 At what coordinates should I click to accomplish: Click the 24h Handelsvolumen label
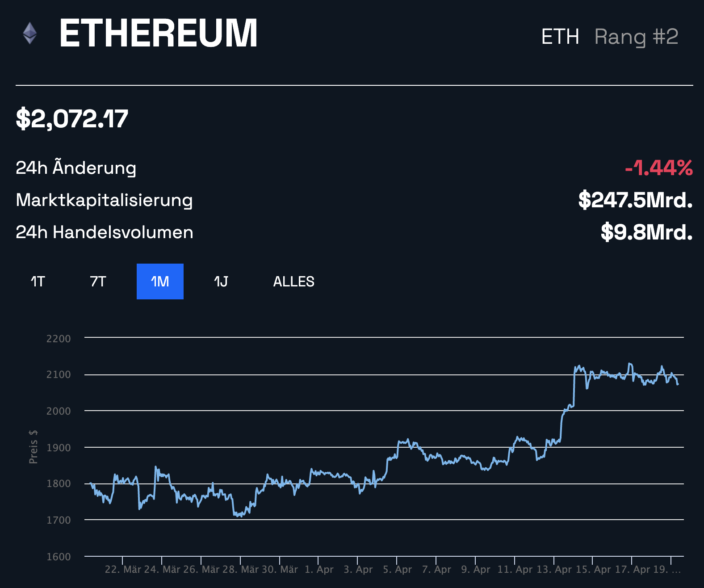(105, 232)
